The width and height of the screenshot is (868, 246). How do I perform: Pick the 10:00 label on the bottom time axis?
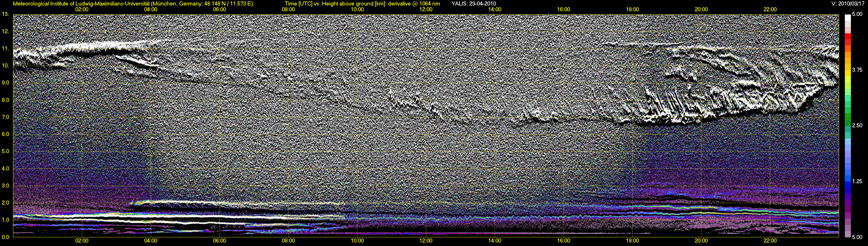(x=357, y=241)
